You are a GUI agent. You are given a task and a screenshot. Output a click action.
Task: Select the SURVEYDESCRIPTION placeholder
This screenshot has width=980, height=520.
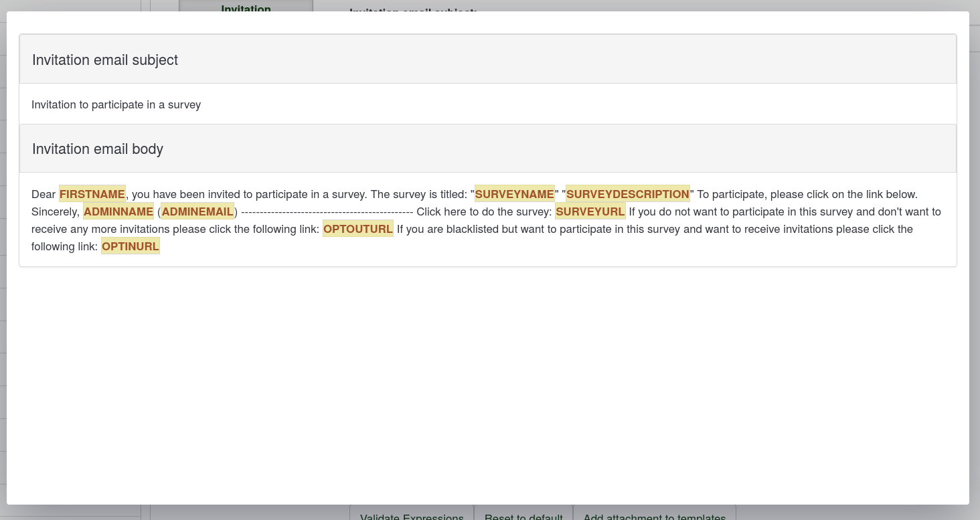(x=627, y=194)
